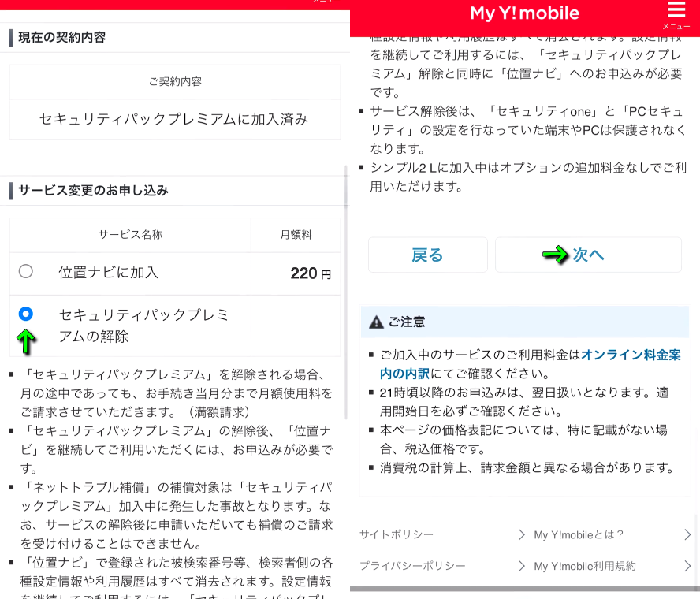700x599 pixels.
Task: Click the 現在の契約内容 section heading
Action: [x=62, y=37]
